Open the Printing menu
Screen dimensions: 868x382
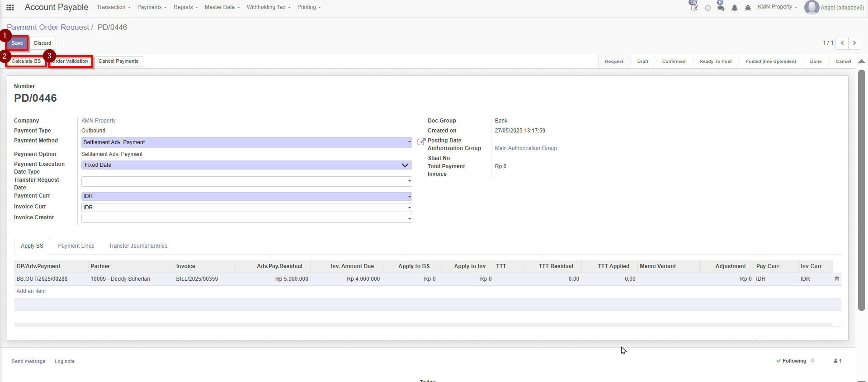coord(309,7)
